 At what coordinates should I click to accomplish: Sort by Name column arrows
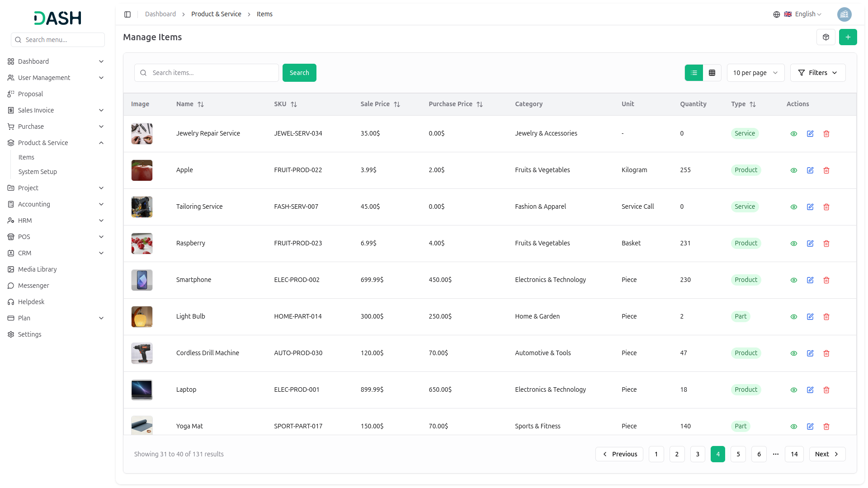201,104
